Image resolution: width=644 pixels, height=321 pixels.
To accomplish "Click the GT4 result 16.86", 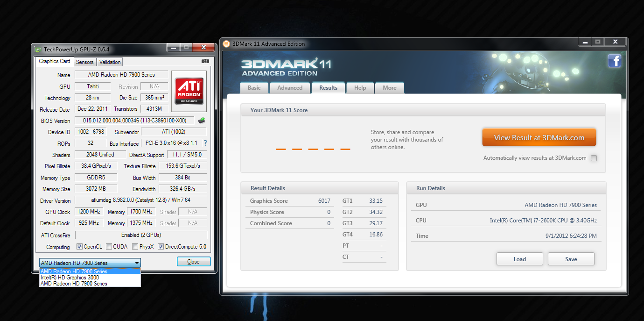I will (x=376, y=235).
